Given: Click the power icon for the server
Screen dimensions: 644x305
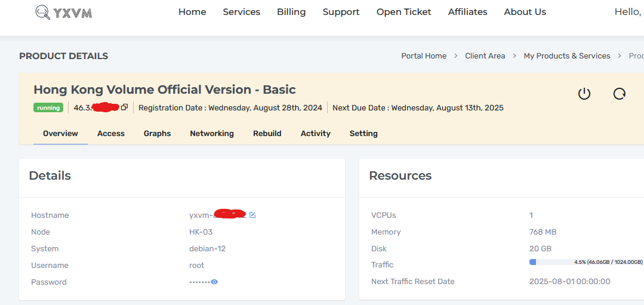Looking at the screenshot, I should [584, 94].
